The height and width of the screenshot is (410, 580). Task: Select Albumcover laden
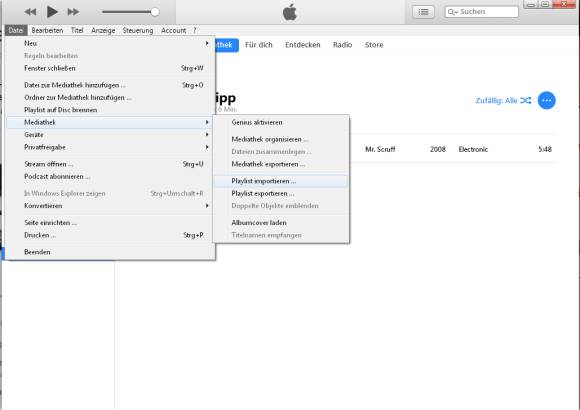coord(281,223)
